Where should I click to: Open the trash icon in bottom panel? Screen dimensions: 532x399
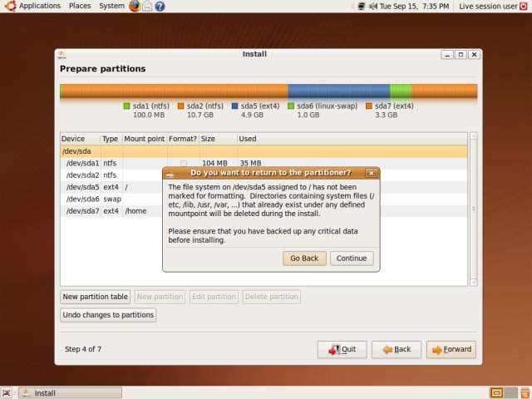point(525,392)
